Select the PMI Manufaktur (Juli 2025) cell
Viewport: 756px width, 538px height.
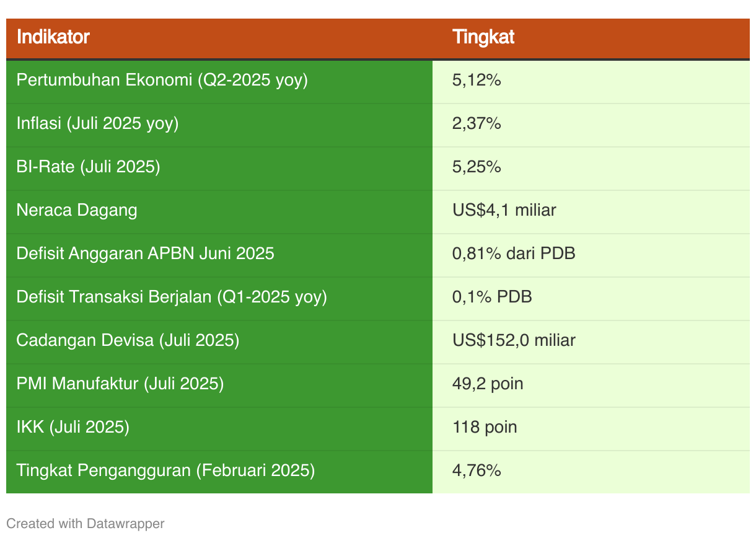coord(219,386)
